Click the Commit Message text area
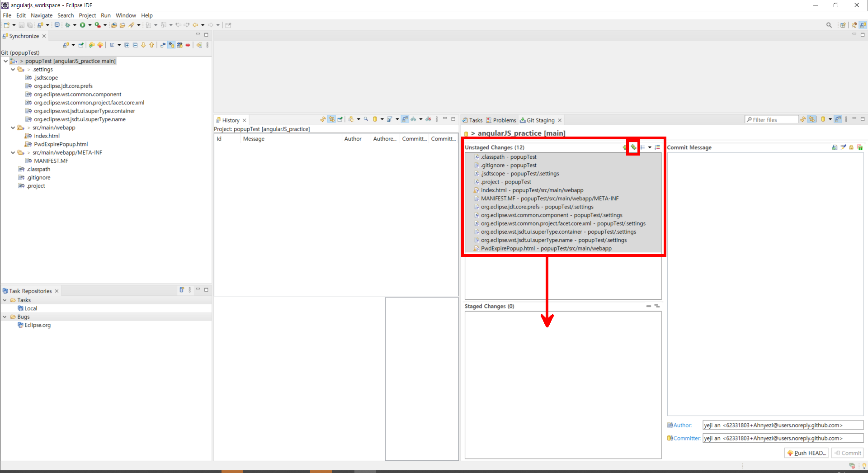 click(765, 284)
